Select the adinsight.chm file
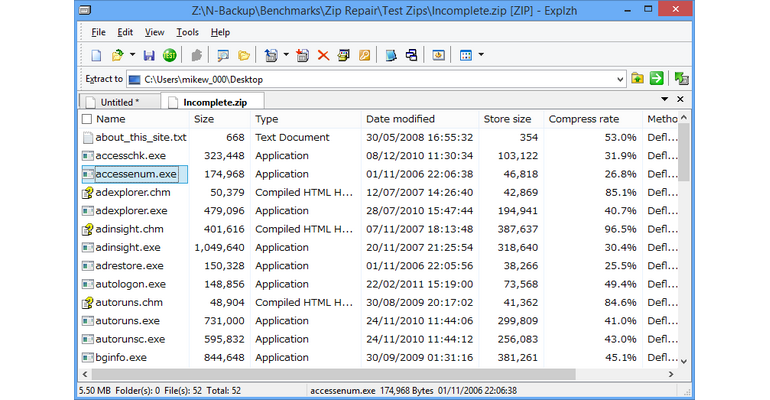 [129, 229]
